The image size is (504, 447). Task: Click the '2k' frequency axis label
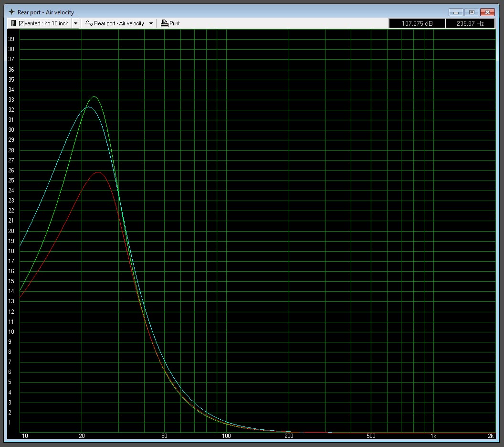[x=491, y=436]
